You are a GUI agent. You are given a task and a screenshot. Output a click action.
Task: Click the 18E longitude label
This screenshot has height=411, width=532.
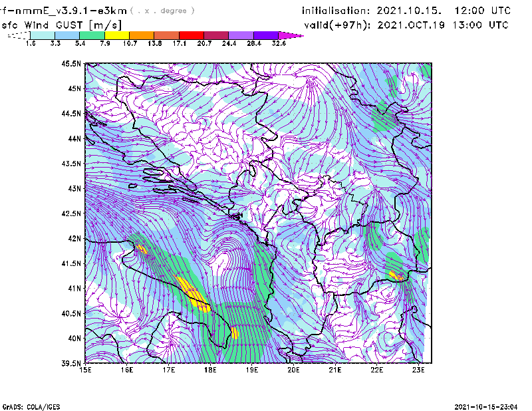[210, 370]
